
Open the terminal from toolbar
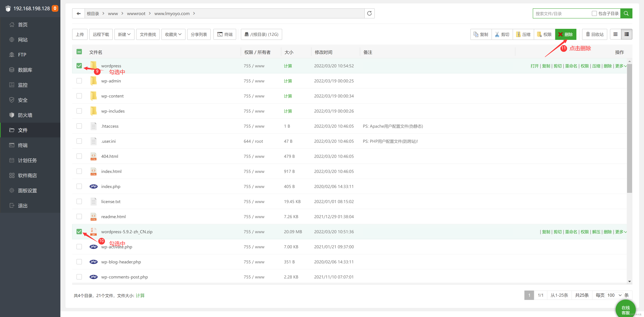pyautogui.click(x=225, y=34)
